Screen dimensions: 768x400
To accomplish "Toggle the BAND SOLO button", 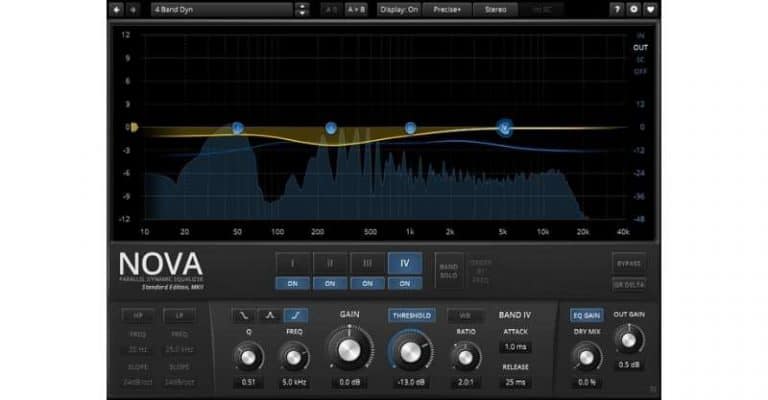I will (x=449, y=271).
